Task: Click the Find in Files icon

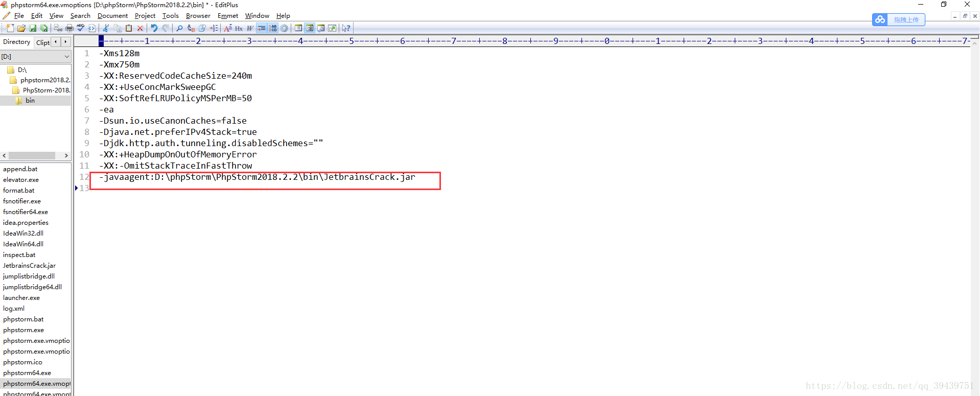Action: 202,28
